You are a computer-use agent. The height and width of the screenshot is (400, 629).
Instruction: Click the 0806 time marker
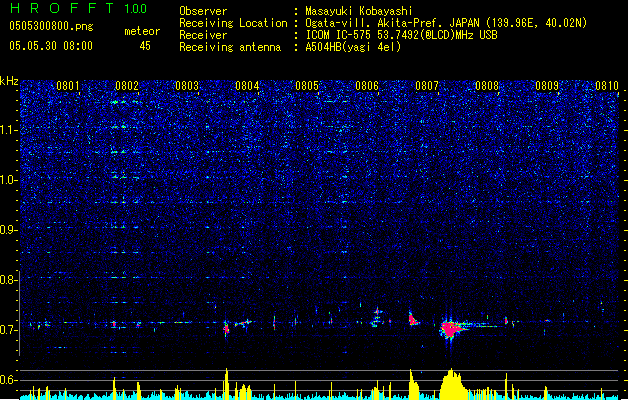click(367, 86)
